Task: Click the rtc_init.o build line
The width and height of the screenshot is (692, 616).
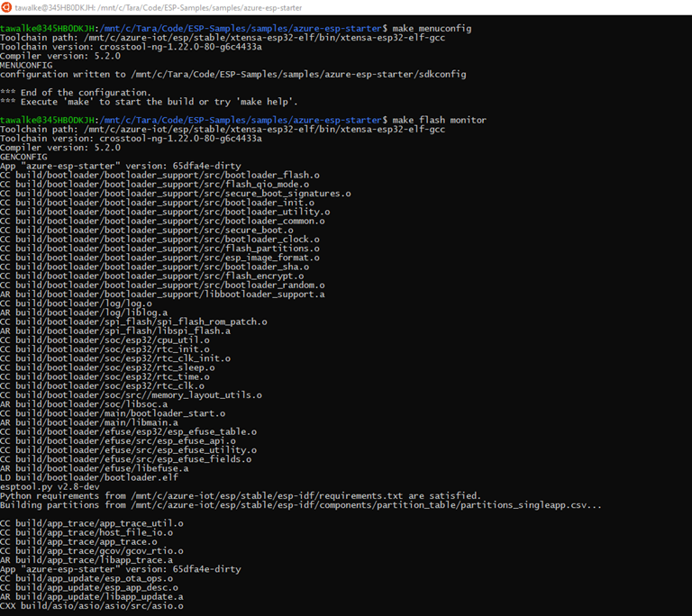Action: [x=105, y=349]
